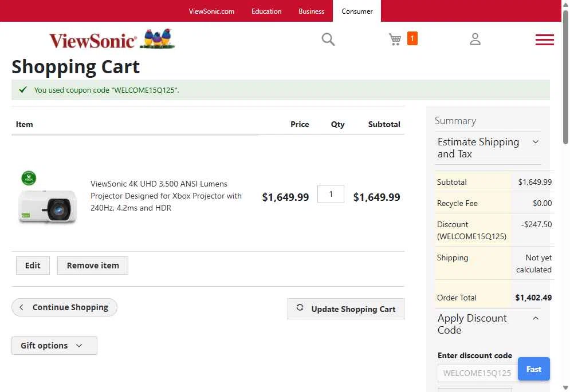Click the Edit button

click(33, 266)
